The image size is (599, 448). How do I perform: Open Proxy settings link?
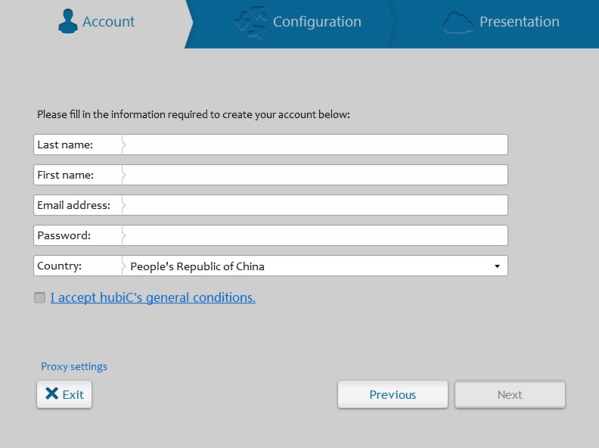pos(74,366)
